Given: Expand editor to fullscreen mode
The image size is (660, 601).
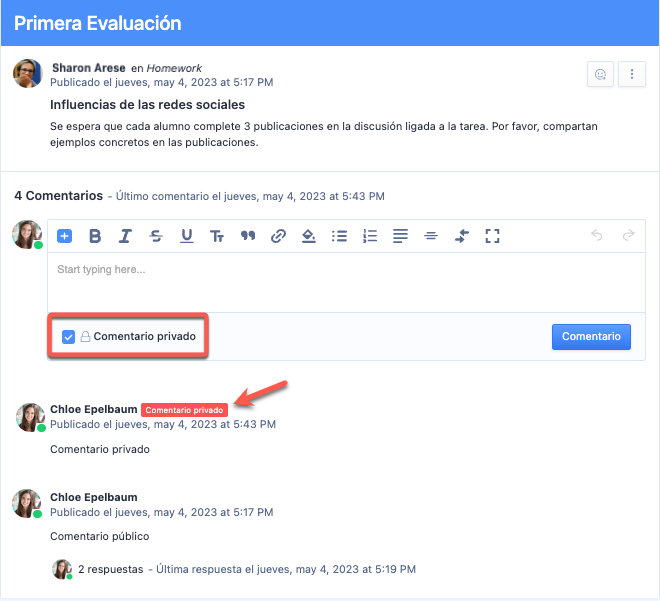Looking at the screenshot, I should click(492, 236).
